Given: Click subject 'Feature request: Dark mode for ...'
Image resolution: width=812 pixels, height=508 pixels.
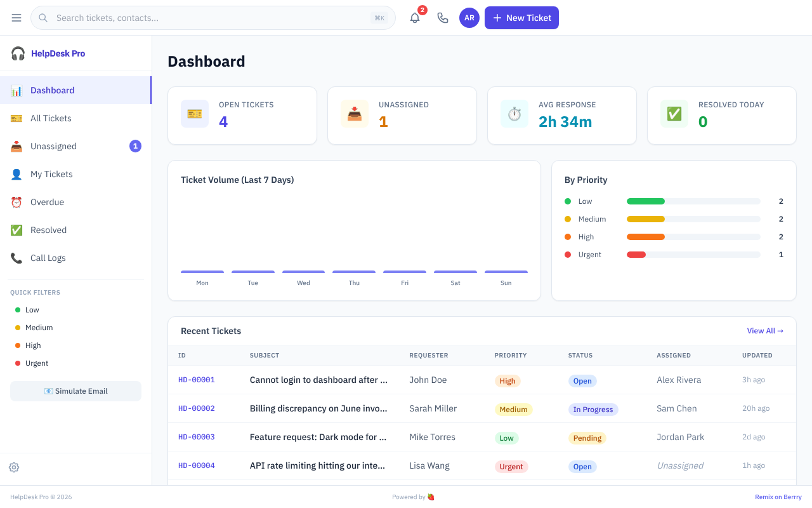Looking at the screenshot, I should (318, 437).
